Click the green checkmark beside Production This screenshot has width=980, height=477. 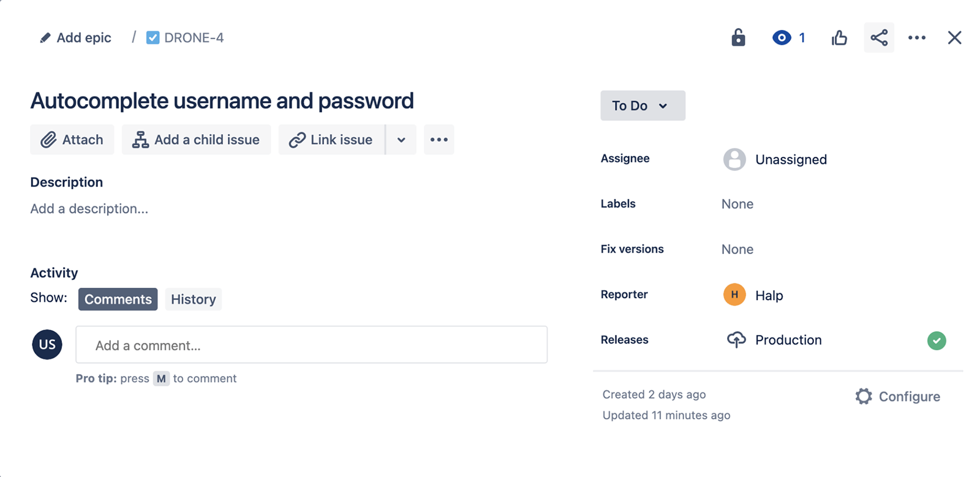(937, 340)
